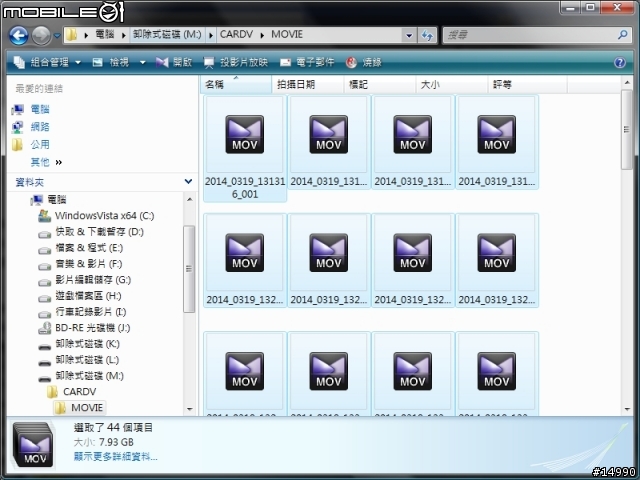Open the 組合管理 menu
This screenshot has height=480, width=640.
(x=47, y=62)
